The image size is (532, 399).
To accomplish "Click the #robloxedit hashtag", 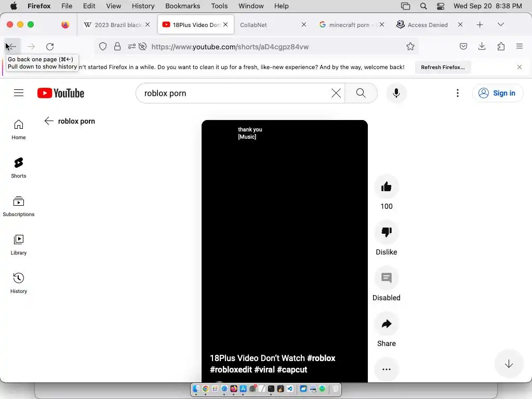I will pos(231,369).
